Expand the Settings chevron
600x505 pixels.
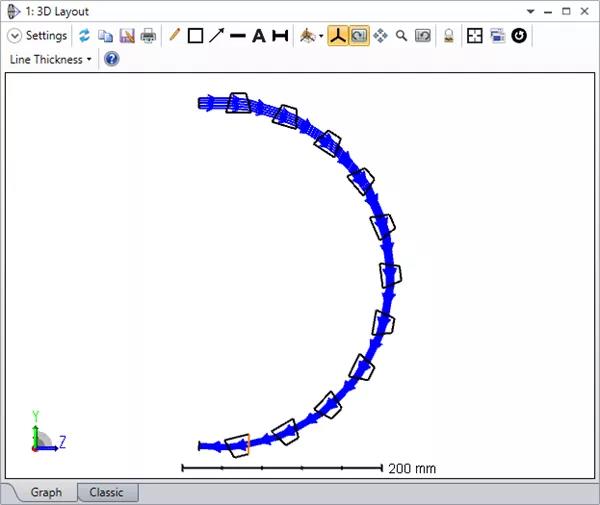tap(15, 36)
